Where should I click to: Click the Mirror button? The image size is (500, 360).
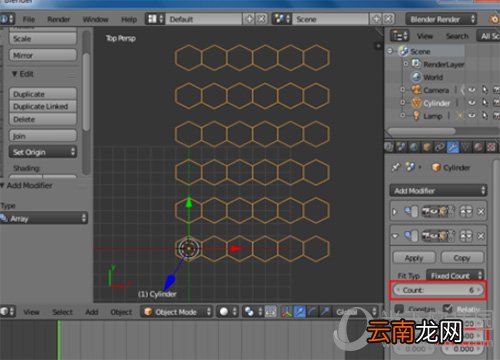43,55
